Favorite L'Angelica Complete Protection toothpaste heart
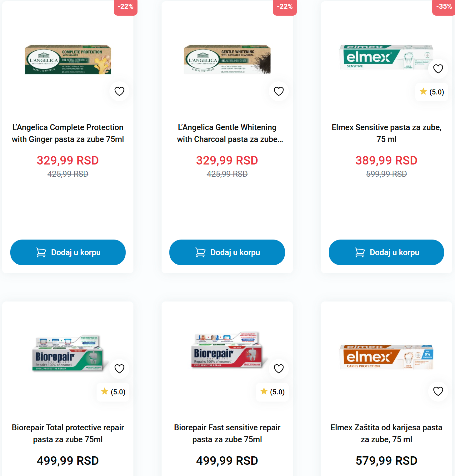 point(119,91)
